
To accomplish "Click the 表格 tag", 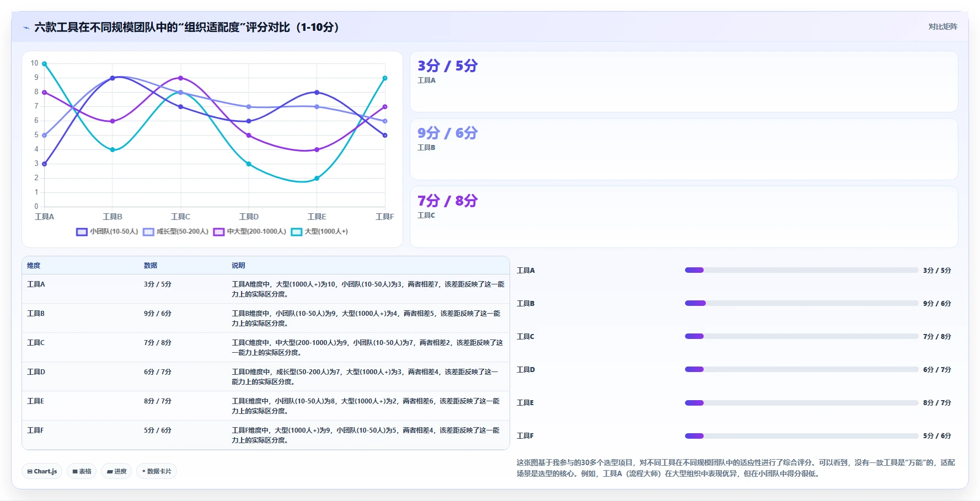I will point(82,471).
